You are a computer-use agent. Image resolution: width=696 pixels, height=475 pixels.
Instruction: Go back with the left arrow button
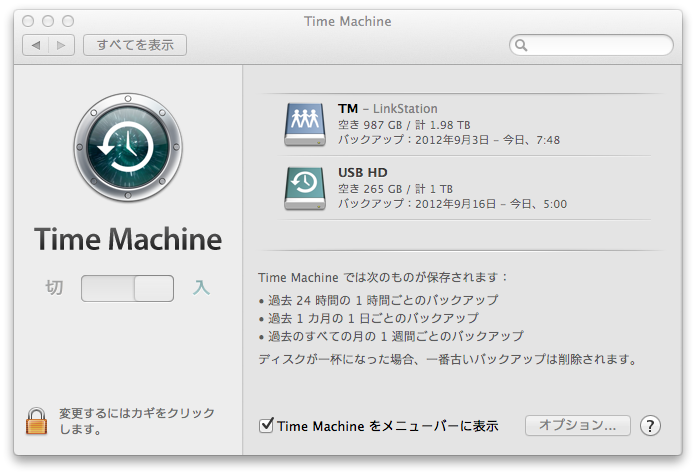[36, 45]
